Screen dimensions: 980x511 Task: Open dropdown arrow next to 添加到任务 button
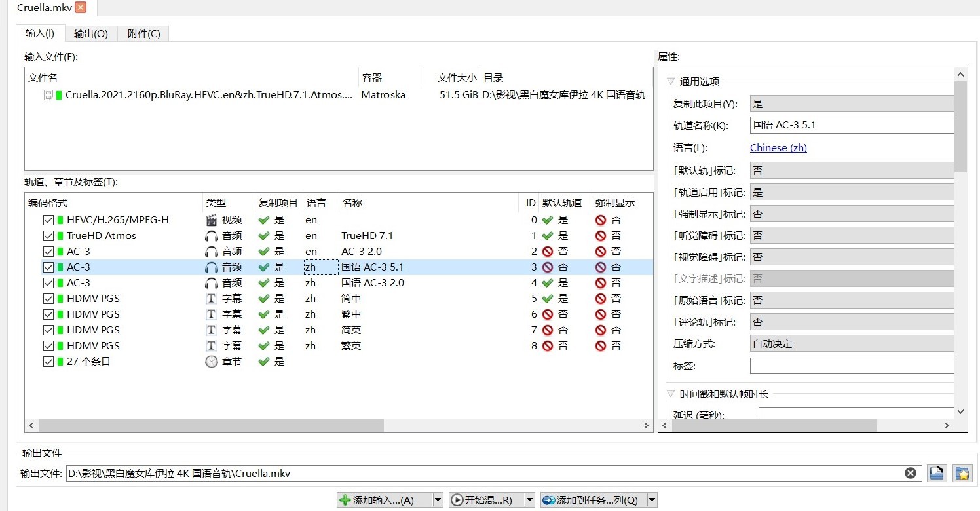point(652,501)
